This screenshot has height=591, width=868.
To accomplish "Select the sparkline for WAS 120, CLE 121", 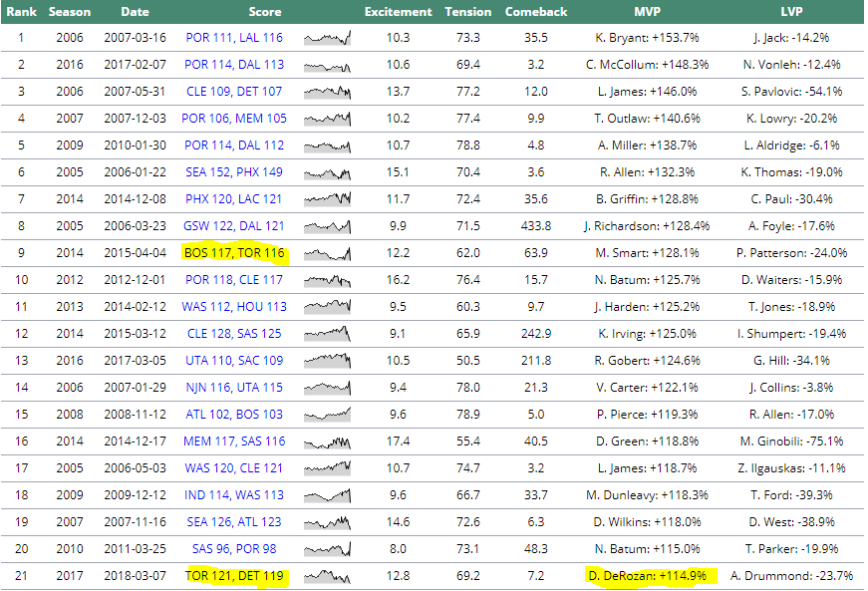I will (327, 468).
